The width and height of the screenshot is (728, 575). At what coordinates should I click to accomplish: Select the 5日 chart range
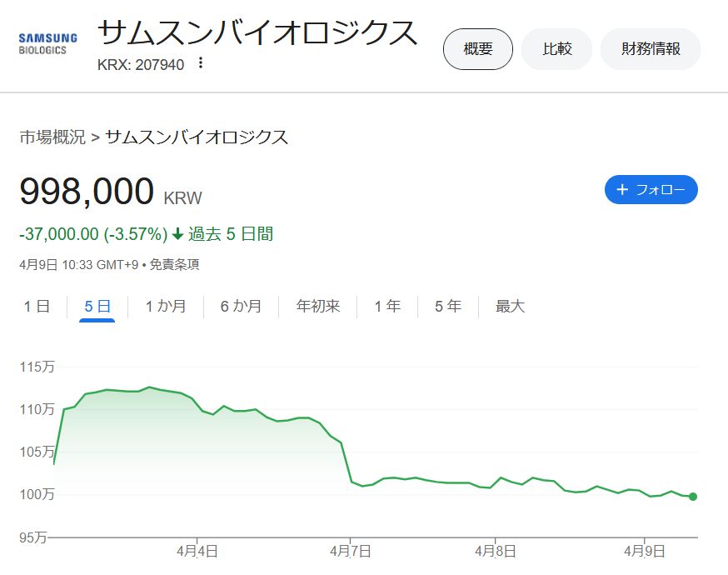tap(97, 307)
